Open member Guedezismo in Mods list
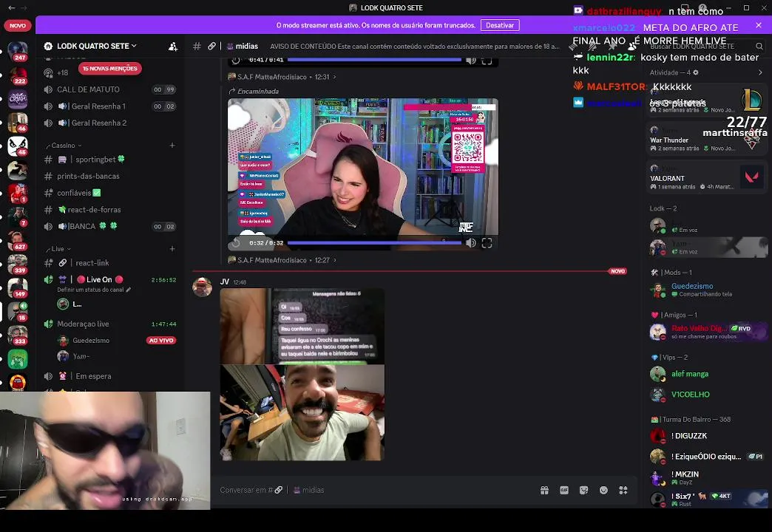Screen dimensions: 772x532 (x=706, y=290)
